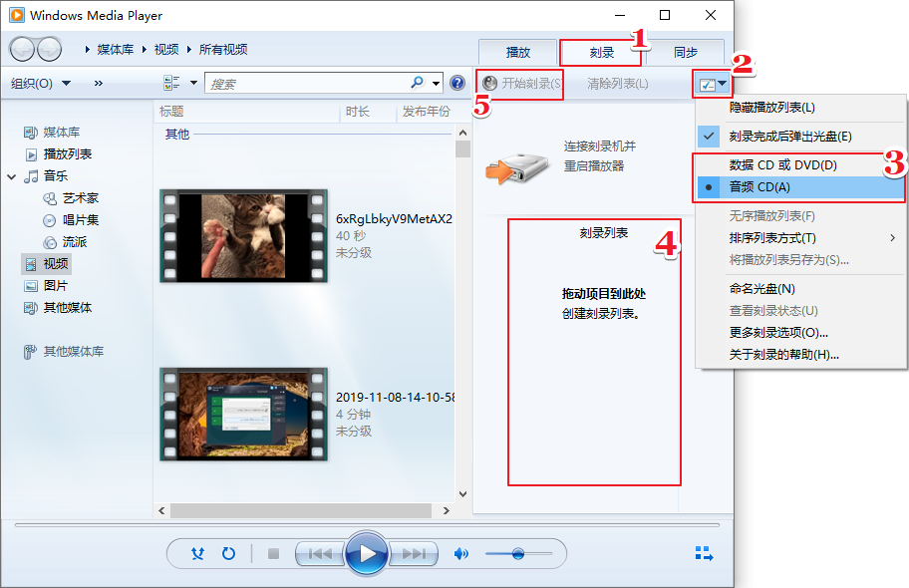
Task: Switch to the 播放 tab
Action: [x=517, y=52]
